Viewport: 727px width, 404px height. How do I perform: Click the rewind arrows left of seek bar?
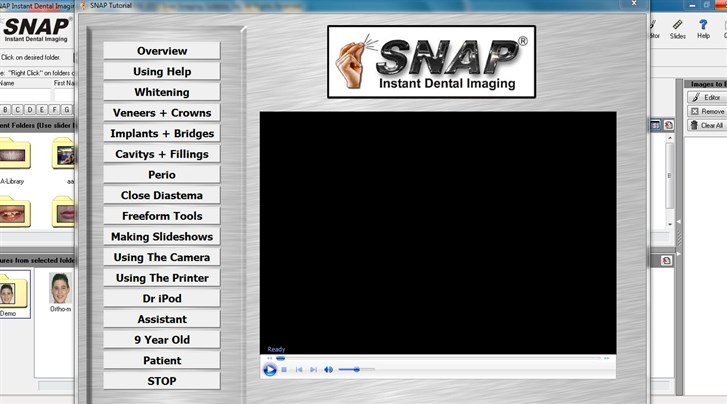[270, 358]
